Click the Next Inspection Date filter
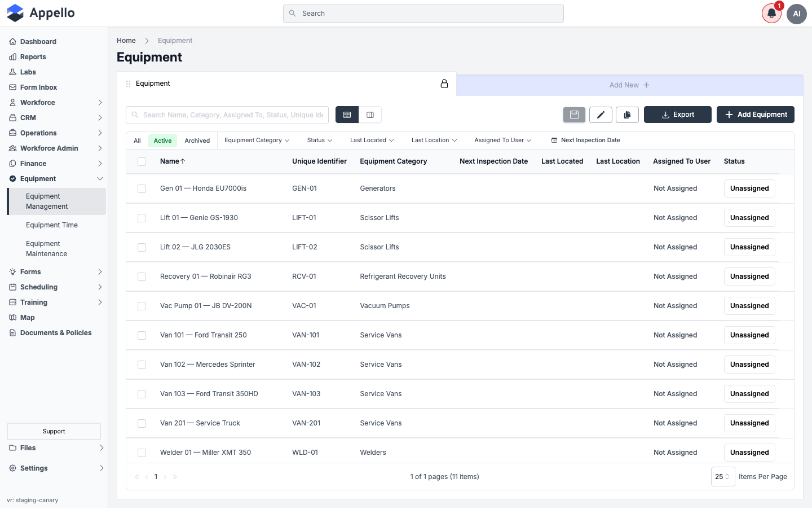The height and width of the screenshot is (518, 812). pos(586,141)
